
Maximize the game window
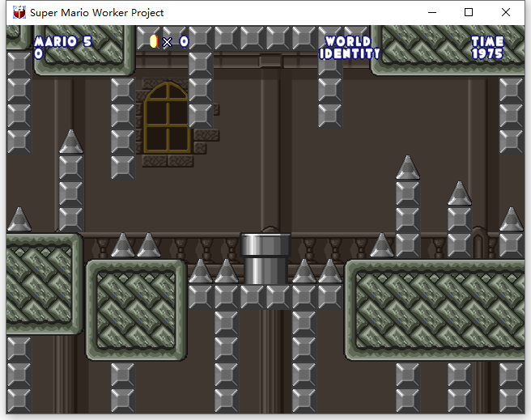click(469, 12)
